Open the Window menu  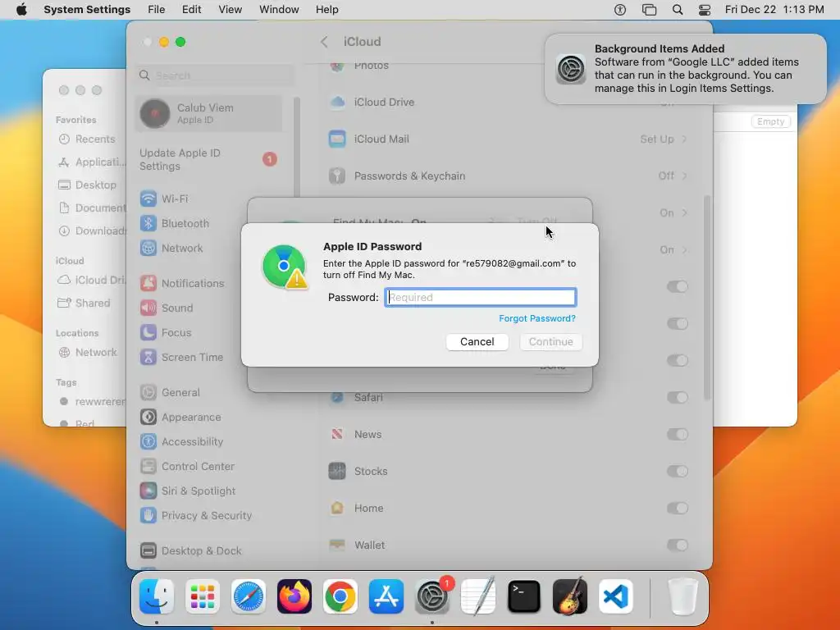279,10
